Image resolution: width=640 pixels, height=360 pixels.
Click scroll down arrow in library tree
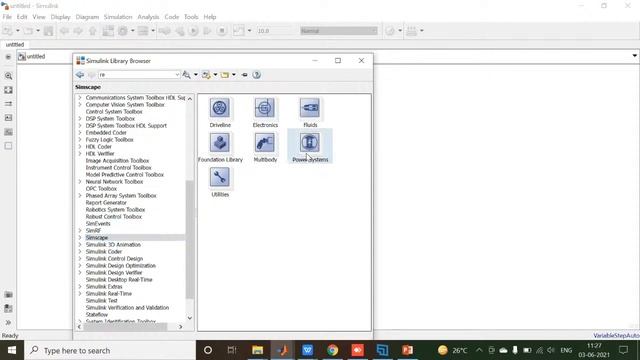[x=189, y=318]
